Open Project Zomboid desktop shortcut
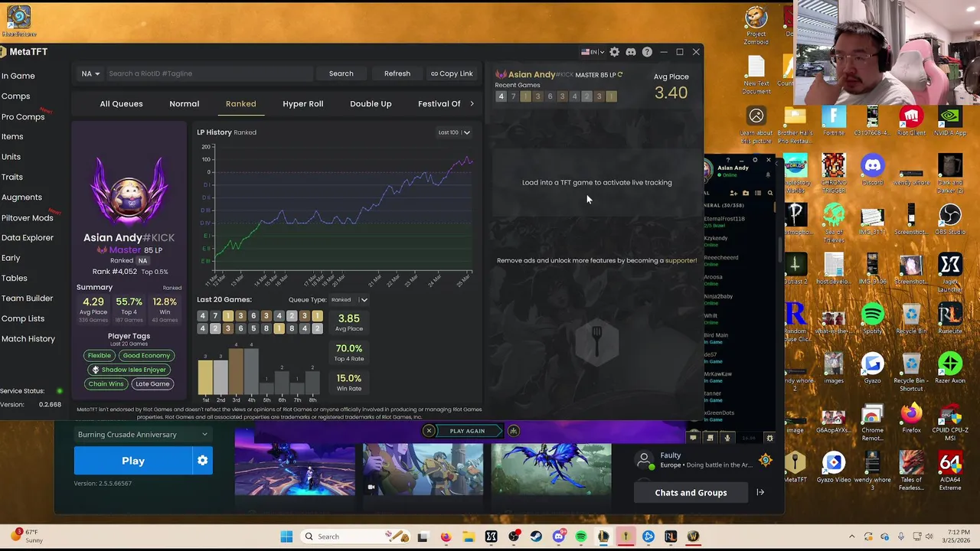This screenshot has height=551, width=980. [756, 24]
